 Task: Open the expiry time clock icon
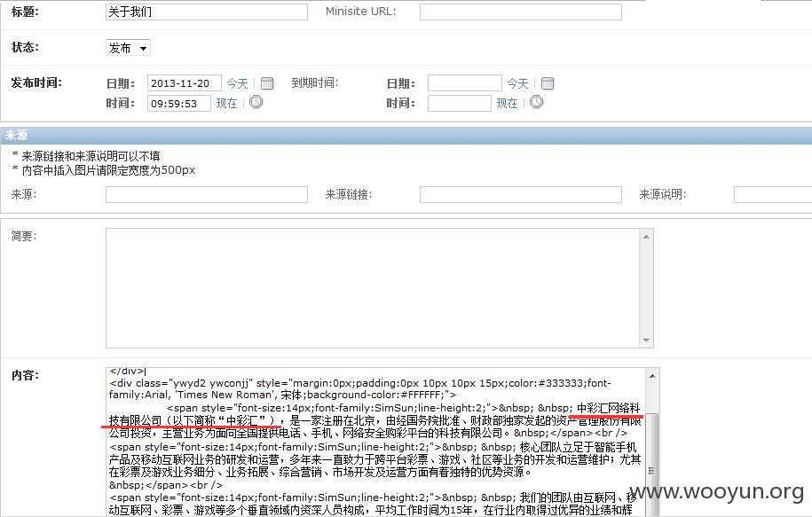coord(537,102)
